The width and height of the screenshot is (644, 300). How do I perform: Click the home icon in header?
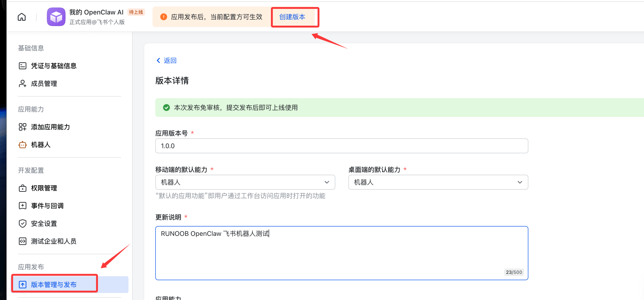pyautogui.click(x=22, y=17)
